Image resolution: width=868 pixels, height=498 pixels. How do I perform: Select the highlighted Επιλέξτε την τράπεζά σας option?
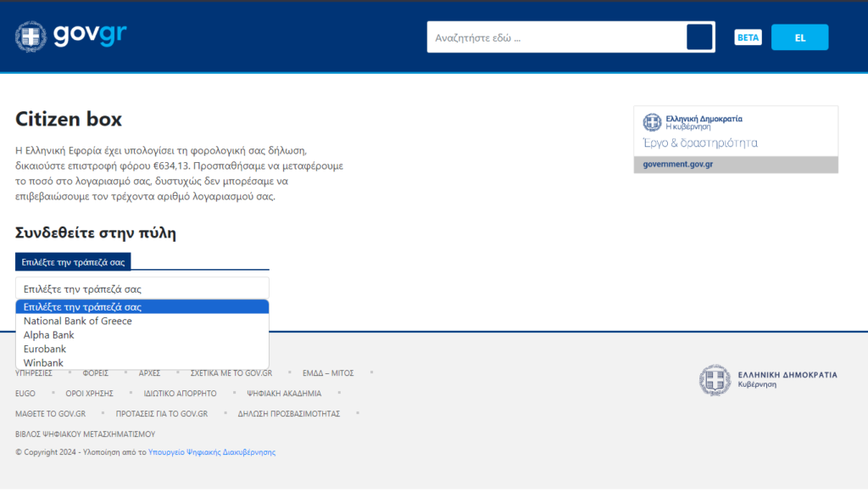[82, 307]
